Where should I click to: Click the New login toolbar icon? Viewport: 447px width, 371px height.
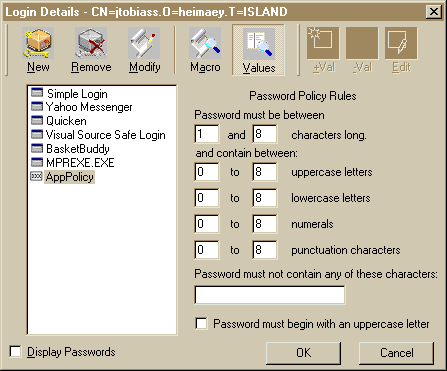tap(38, 43)
